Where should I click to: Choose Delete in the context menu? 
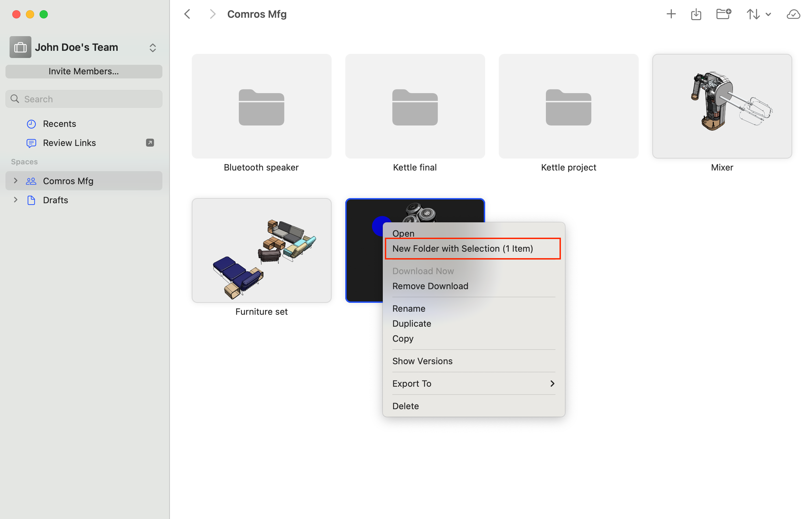474,406
